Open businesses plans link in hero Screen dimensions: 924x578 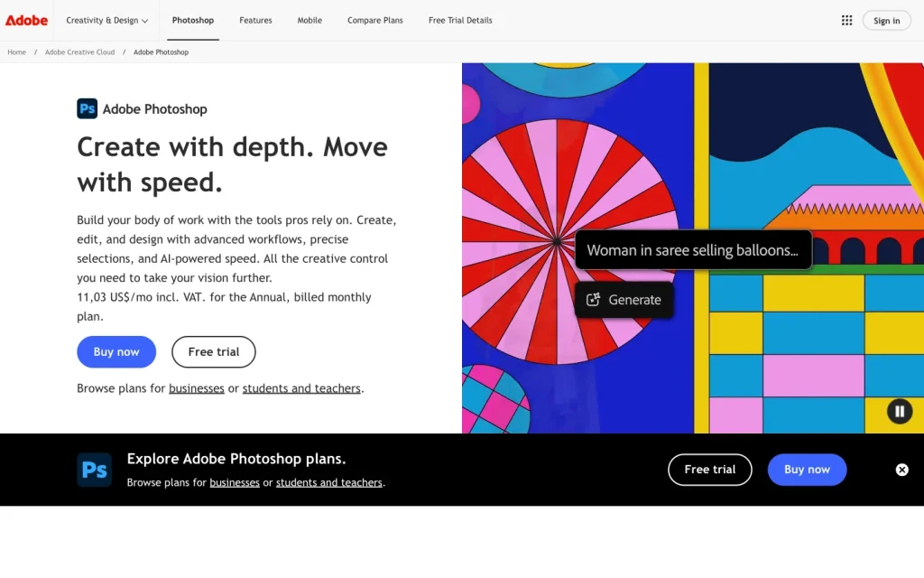196,388
